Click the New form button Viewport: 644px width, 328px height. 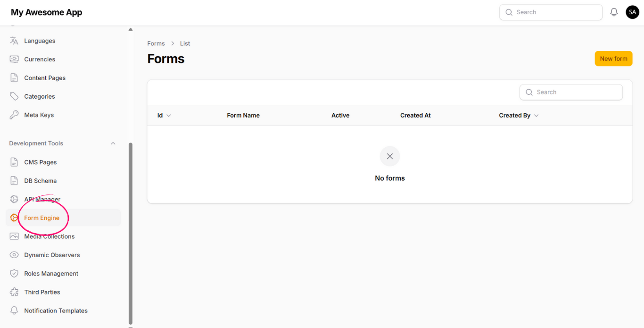613,59
